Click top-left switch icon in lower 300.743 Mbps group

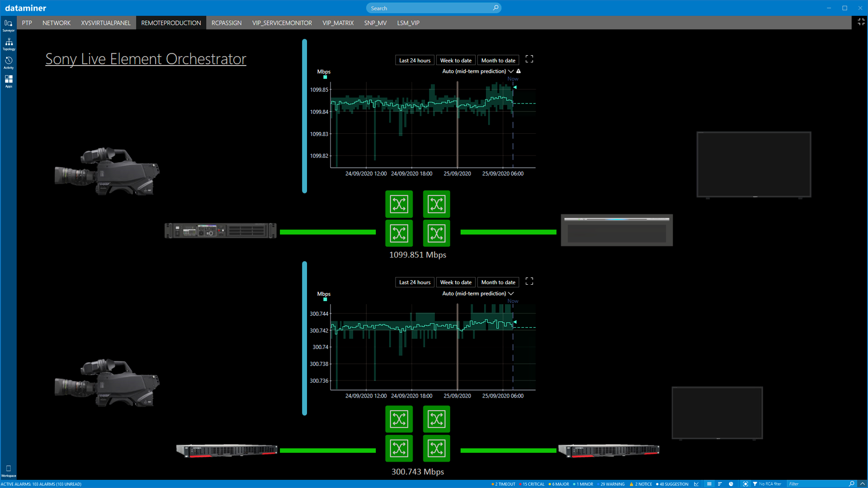pyautogui.click(x=399, y=419)
